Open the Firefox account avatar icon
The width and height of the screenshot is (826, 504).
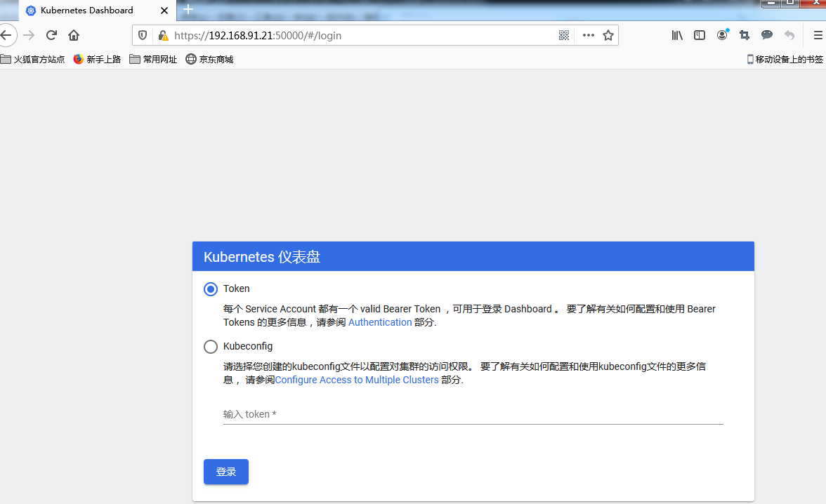(x=722, y=35)
